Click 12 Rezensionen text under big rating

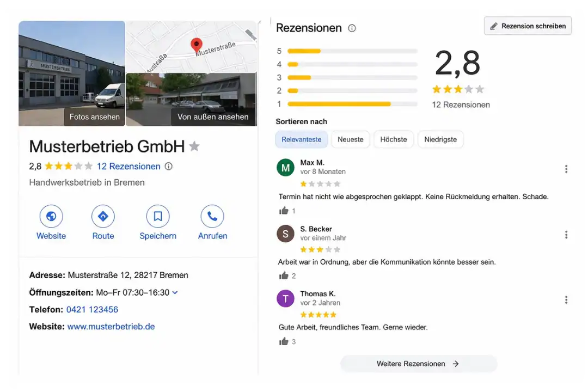pos(461,105)
